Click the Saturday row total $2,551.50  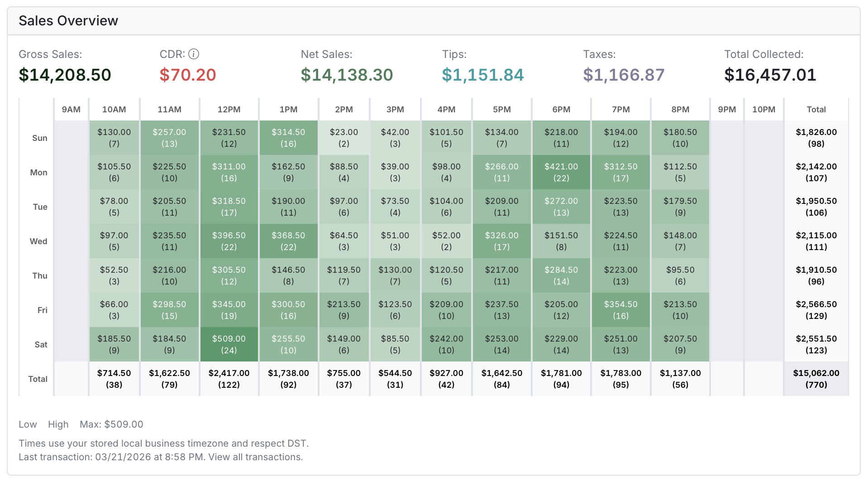click(816, 344)
